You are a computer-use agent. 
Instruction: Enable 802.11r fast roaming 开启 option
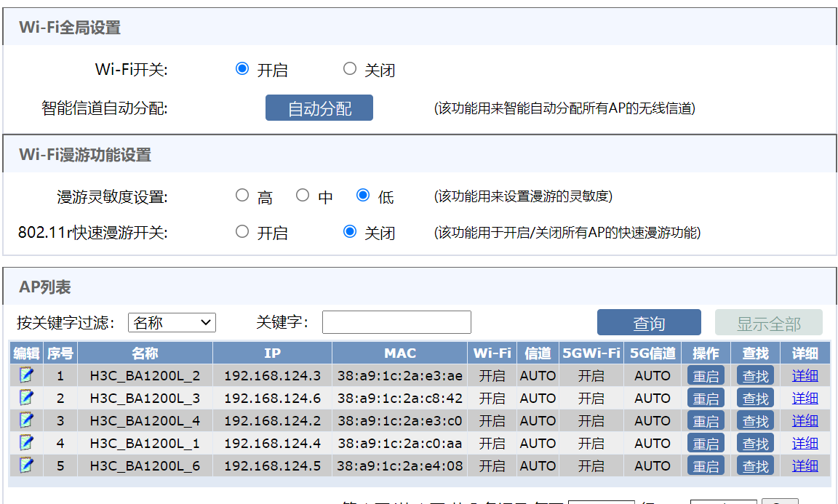tap(242, 232)
